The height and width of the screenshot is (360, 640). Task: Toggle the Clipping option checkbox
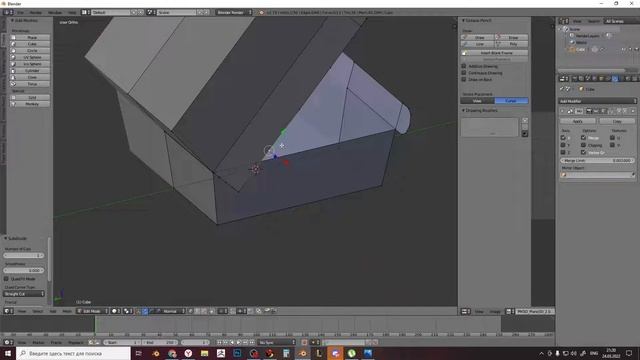(584, 145)
